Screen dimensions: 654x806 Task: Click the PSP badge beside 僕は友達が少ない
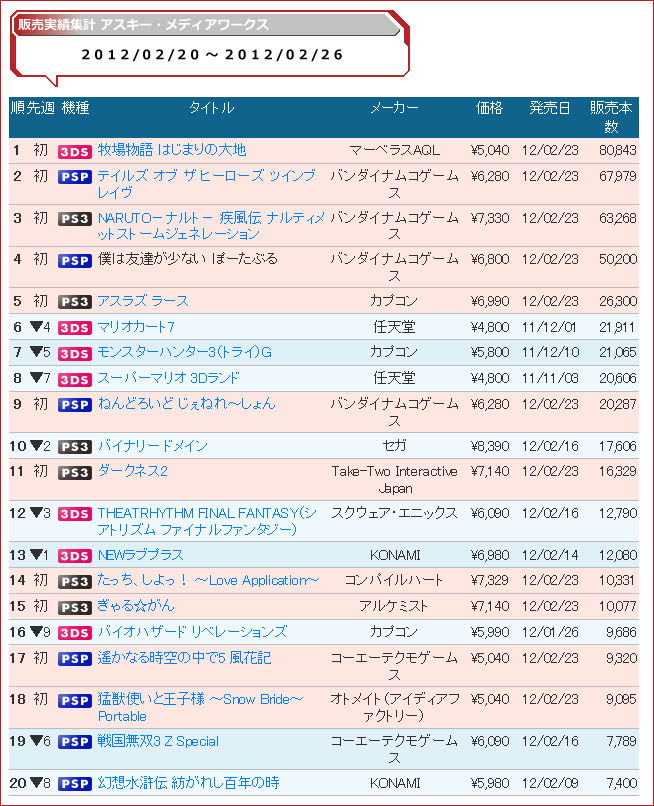75,261
